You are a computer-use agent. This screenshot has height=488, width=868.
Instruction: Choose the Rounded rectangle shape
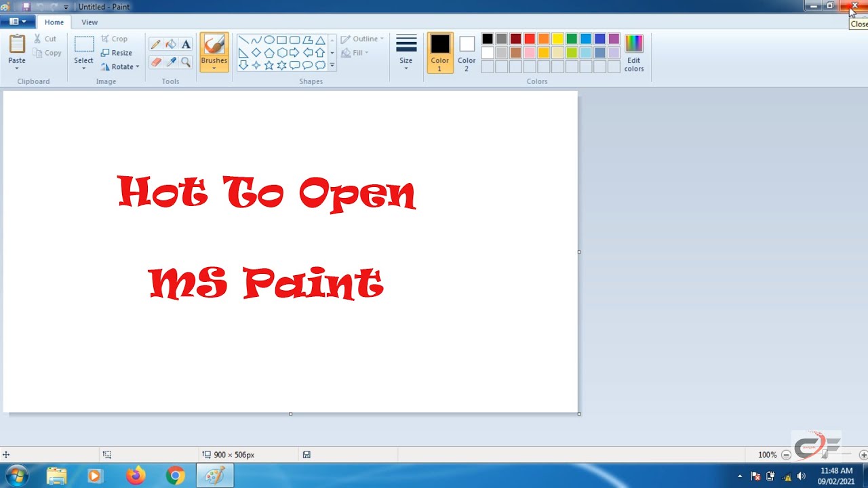click(x=295, y=40)
